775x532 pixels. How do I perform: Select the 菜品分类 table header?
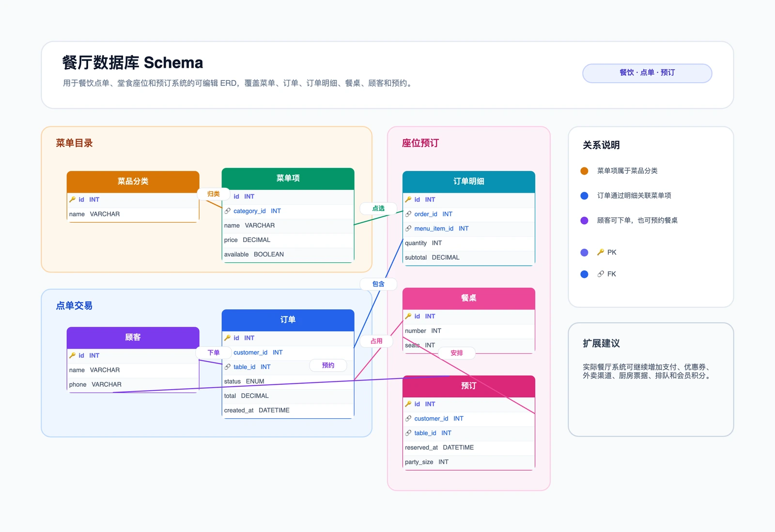pyautogui.click(x=133, y=182)
